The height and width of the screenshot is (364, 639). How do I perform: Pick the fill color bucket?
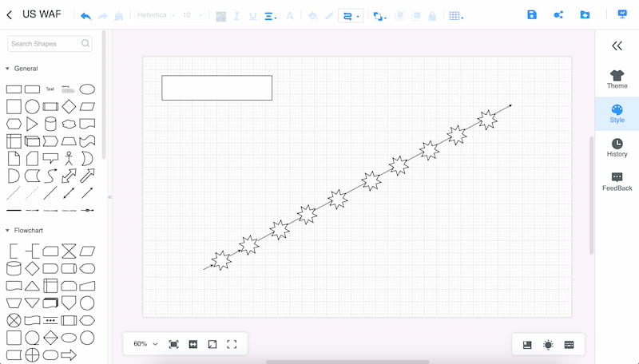312,16
